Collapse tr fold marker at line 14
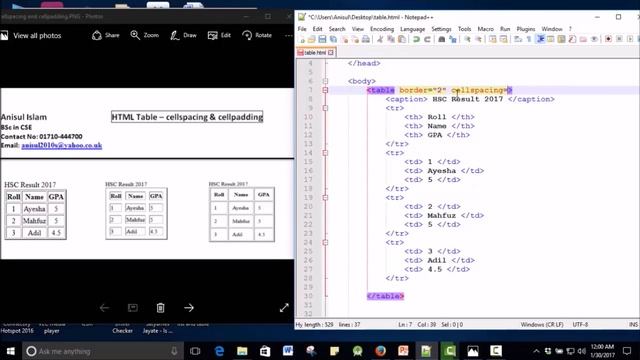640x360 pixels. point(325,153)
